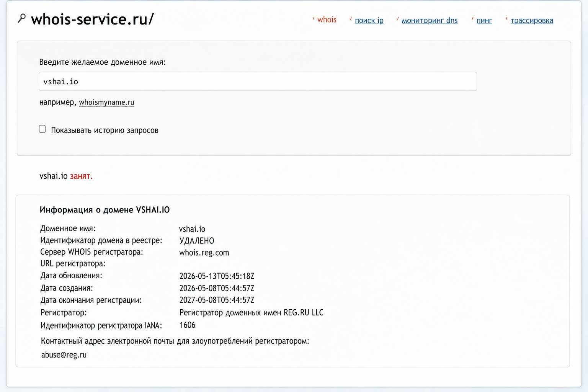Go to мониторинг dns section
Image resolution: width=588 pixels, height=392 pixels.
click(x=430, y=20)
